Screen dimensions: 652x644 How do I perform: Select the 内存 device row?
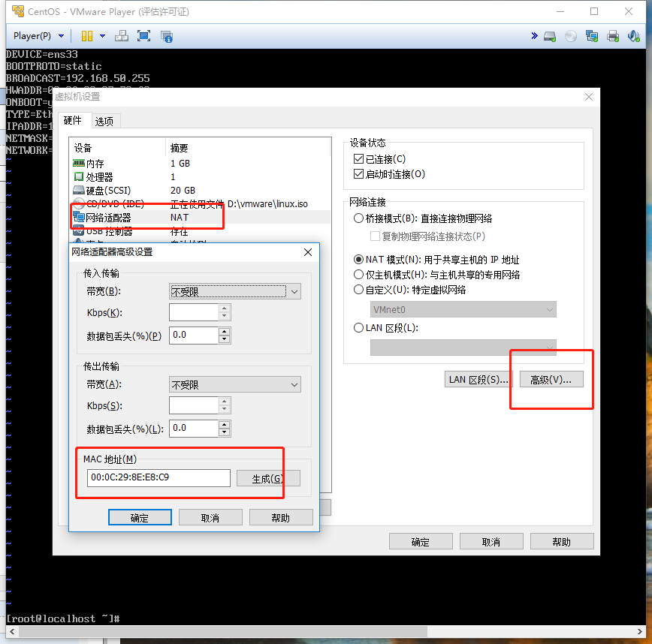201,164
